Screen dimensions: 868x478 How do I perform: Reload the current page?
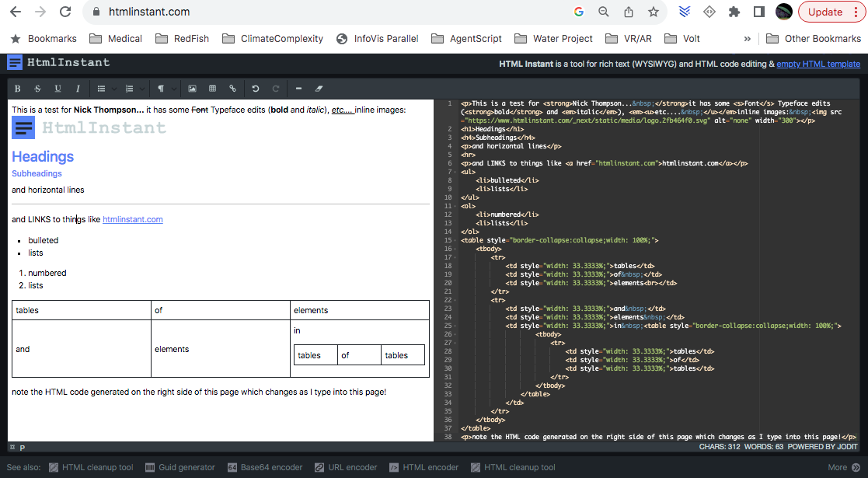65,12
